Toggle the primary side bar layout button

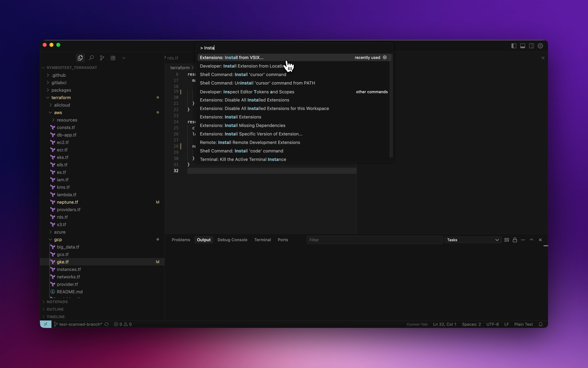(x=514, y=46)
